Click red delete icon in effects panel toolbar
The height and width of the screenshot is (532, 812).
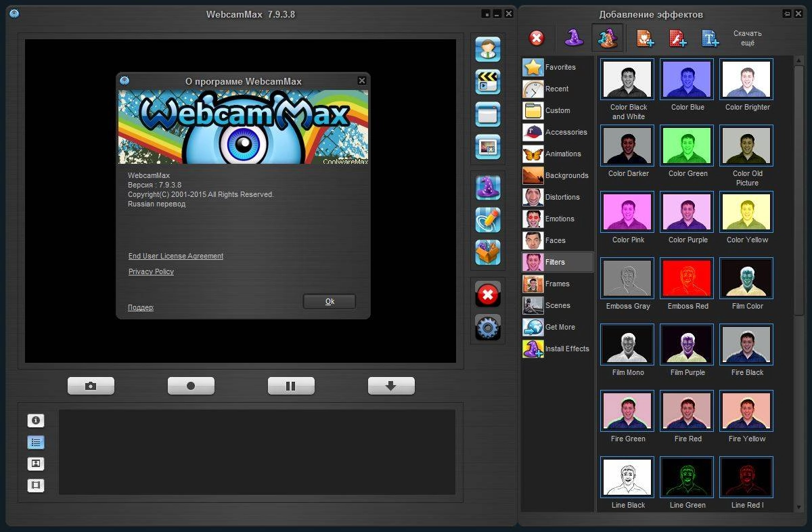tap(537, 39)
